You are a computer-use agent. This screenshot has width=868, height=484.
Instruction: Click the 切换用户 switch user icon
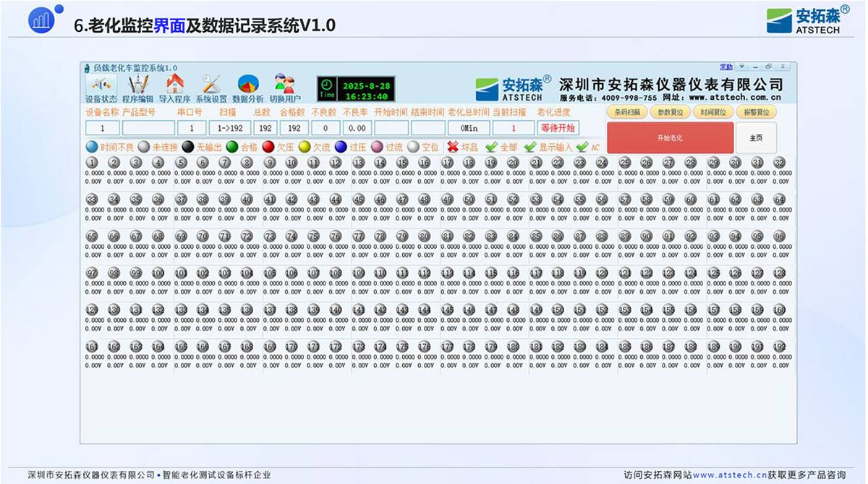285,88
